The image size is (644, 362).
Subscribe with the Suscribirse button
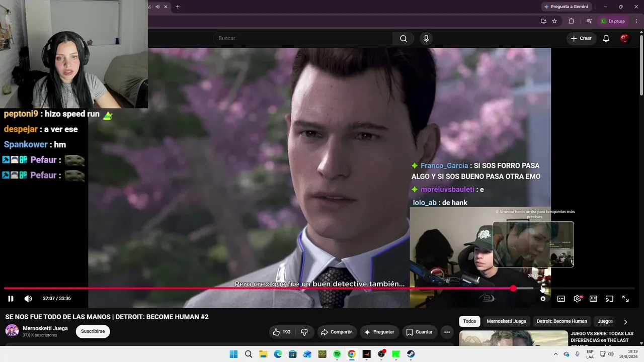[93, 331]
